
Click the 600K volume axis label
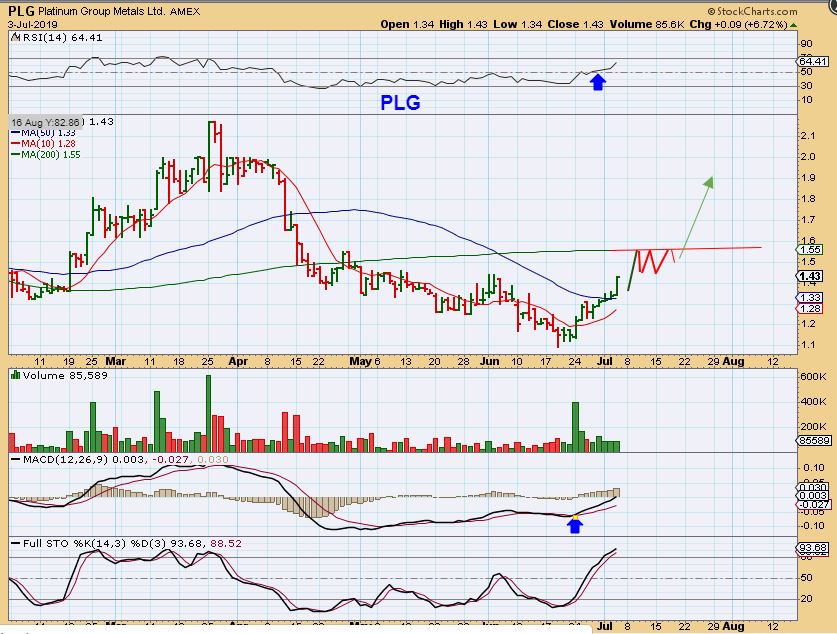[x=814, y=377]
